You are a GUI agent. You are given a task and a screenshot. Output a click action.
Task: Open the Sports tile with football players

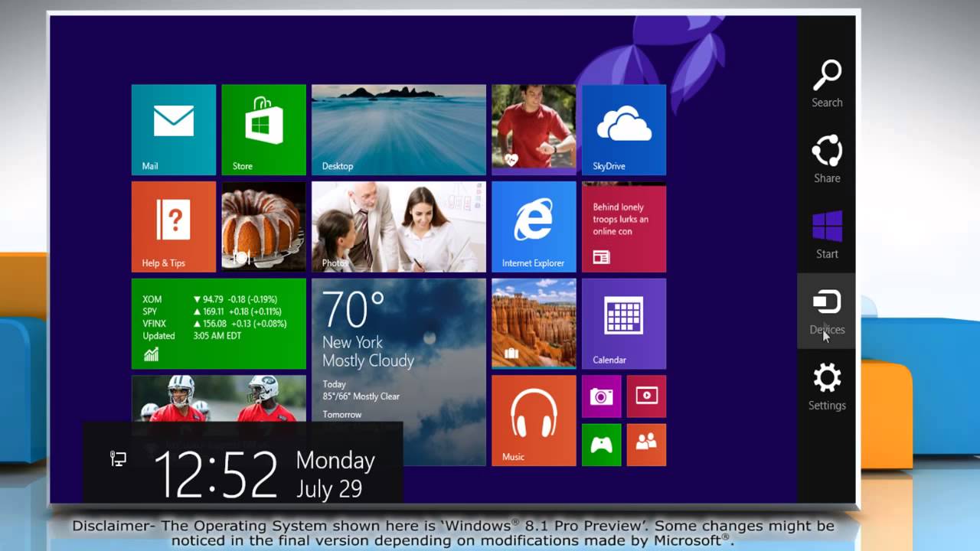pyautogui.click(x=219, y=398)
